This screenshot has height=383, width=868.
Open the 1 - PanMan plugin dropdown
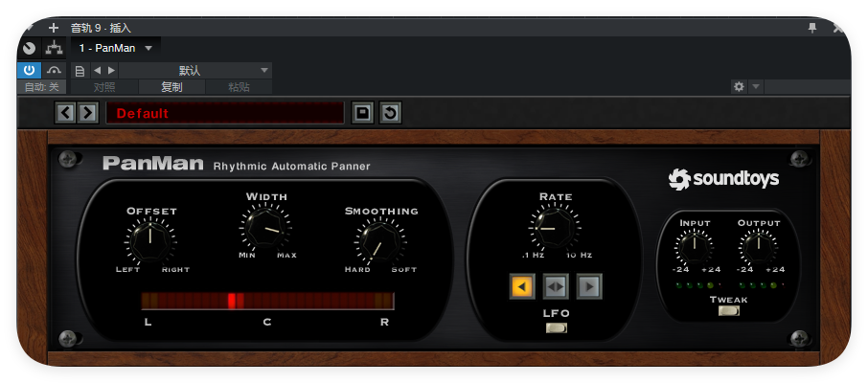click(115, 48)
